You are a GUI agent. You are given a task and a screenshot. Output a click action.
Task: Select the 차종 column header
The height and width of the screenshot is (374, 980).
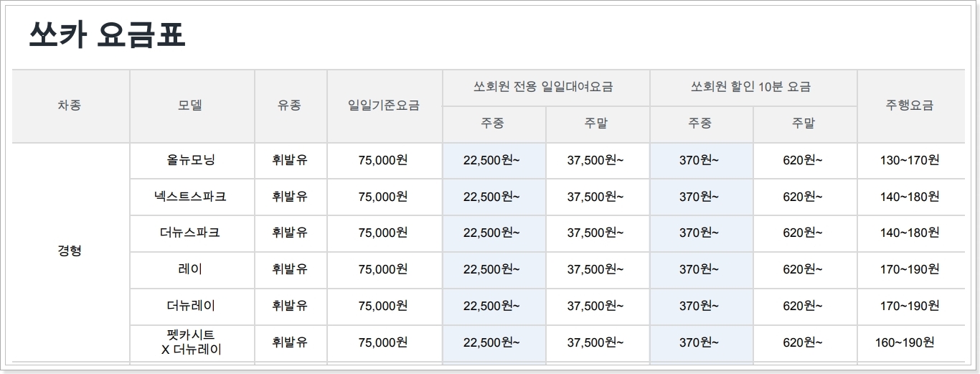(x=70, y=106)
